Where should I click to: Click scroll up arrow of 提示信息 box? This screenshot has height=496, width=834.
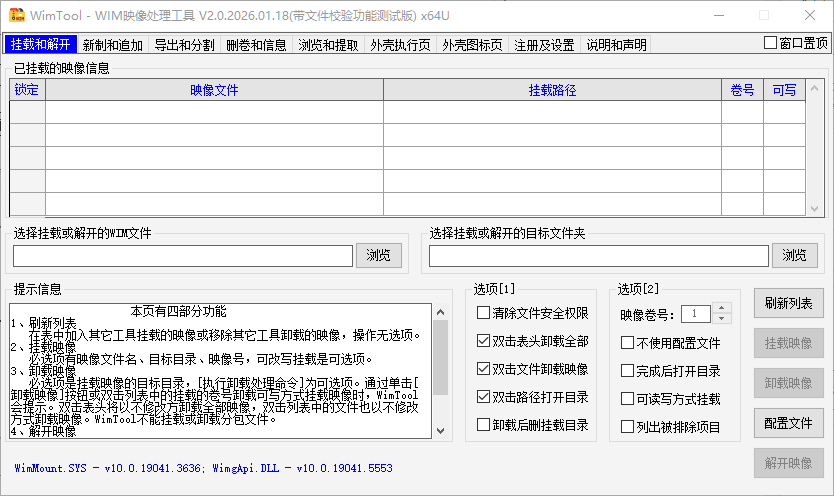click(440, 312)
